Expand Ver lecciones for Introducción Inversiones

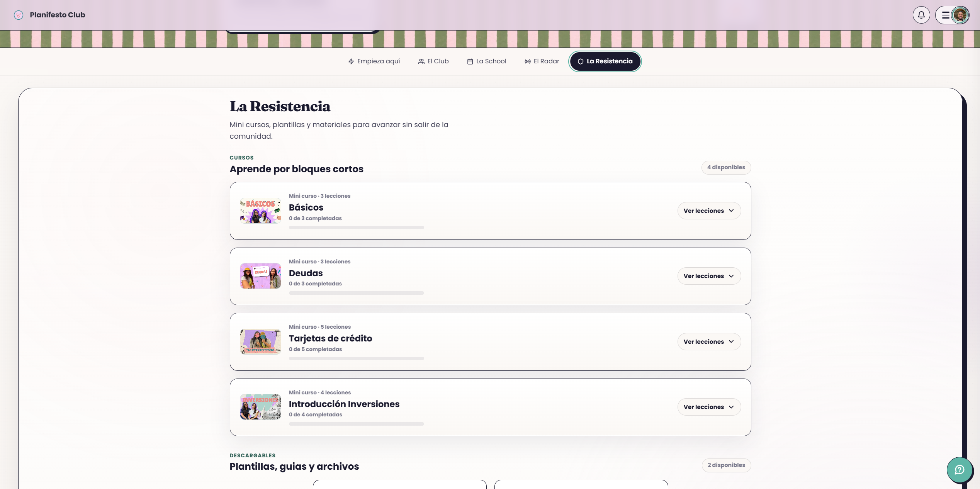point(709,407)
